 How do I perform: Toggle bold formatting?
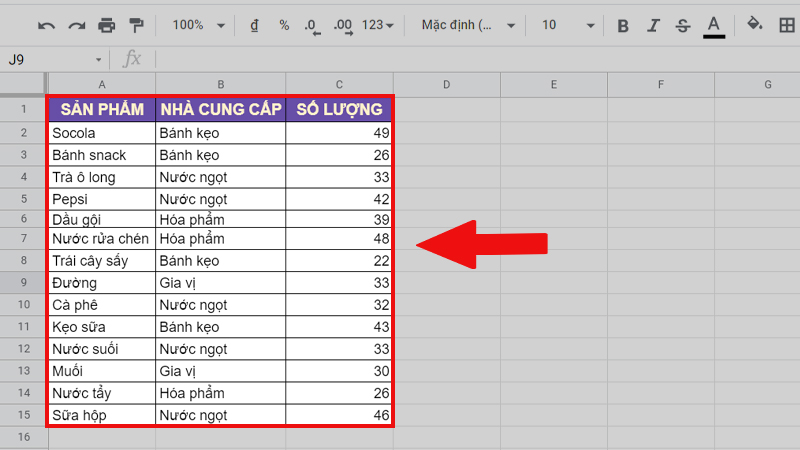pos(623,25)
